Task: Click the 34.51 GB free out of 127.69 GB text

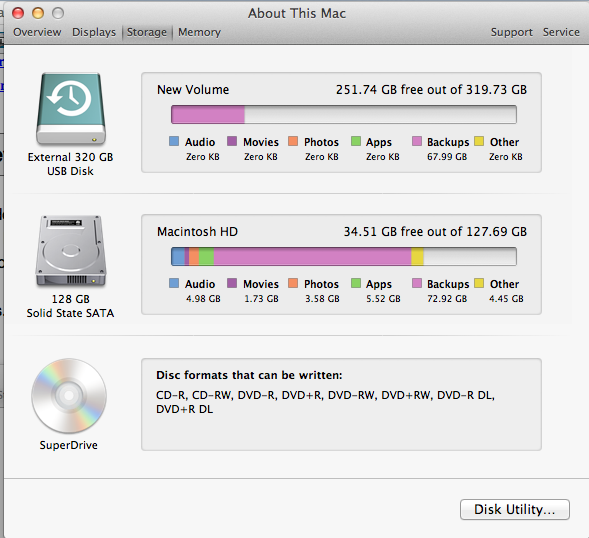Action: pyautogui.click(x=435, y=232)
